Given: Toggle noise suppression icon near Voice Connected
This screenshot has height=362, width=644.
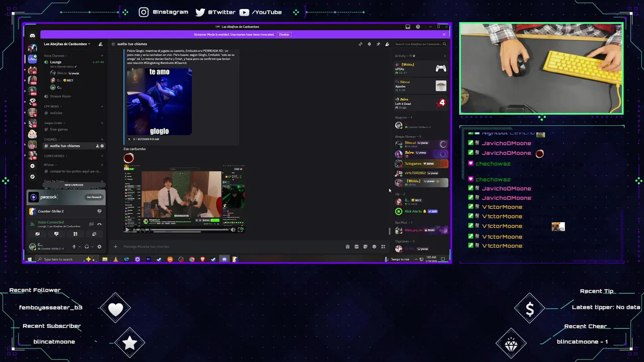Looking at the screenshot, I should [x=91, y=224].
